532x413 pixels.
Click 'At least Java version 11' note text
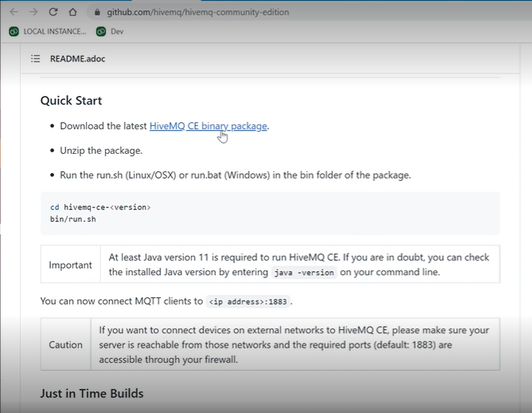pyautogui.click(x=299, y=265)
